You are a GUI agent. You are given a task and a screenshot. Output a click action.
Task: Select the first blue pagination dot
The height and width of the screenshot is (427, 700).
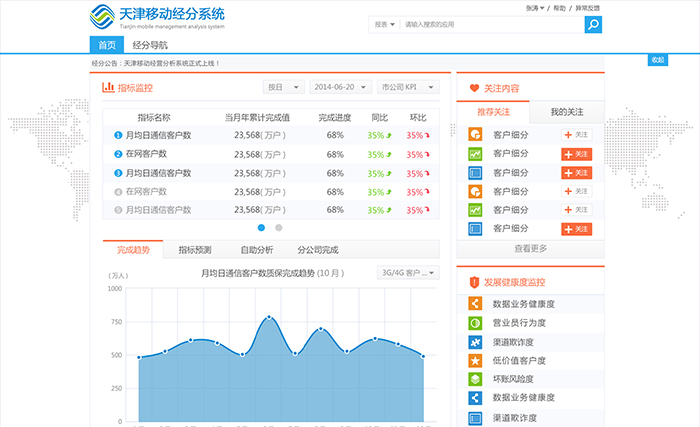click(x=262, y=227)
